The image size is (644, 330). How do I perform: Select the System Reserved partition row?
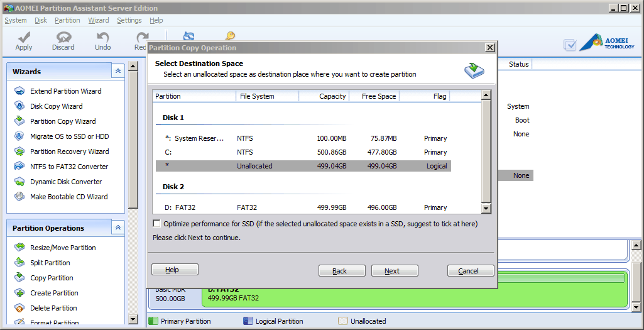click(x=303, y=138)
